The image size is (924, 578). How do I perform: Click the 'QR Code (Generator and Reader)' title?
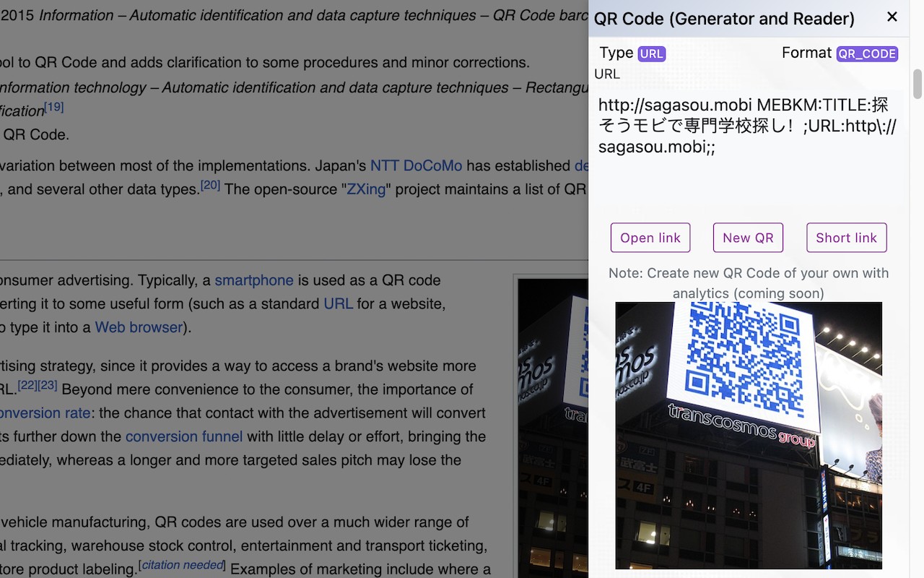724,19
